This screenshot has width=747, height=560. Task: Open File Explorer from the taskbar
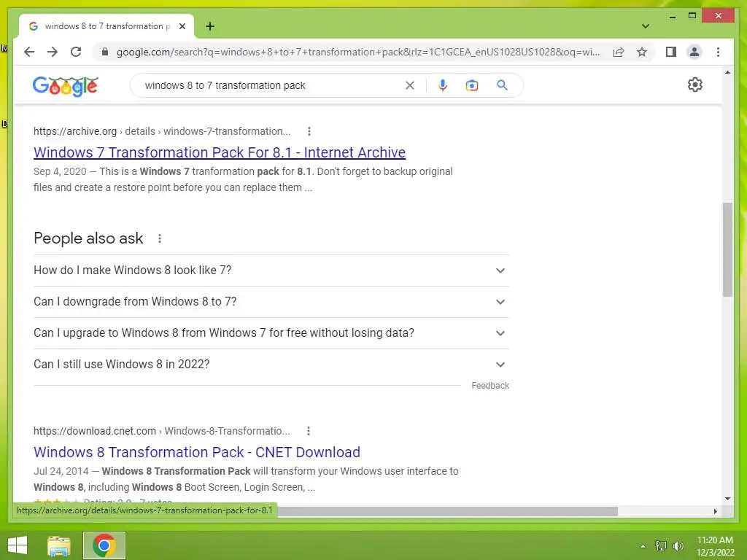pos(59,545)
